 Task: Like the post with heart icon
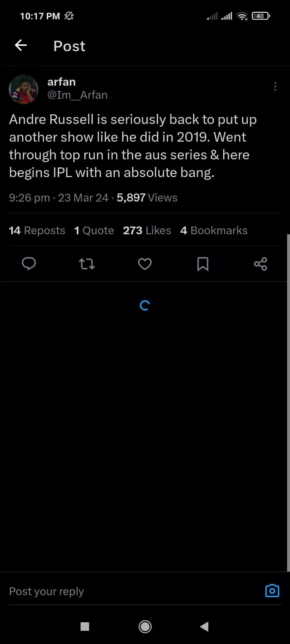(145, 264)
